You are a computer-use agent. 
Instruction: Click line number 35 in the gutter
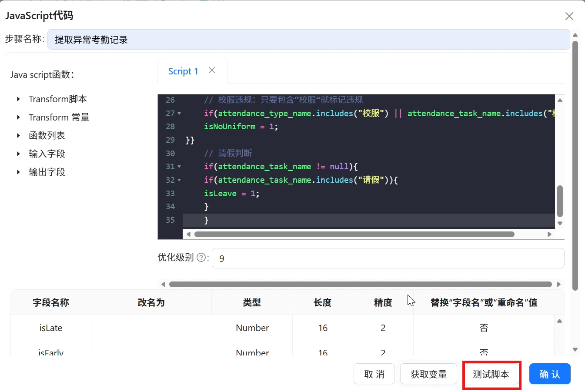pyautogui.click(x=170, y=220)
